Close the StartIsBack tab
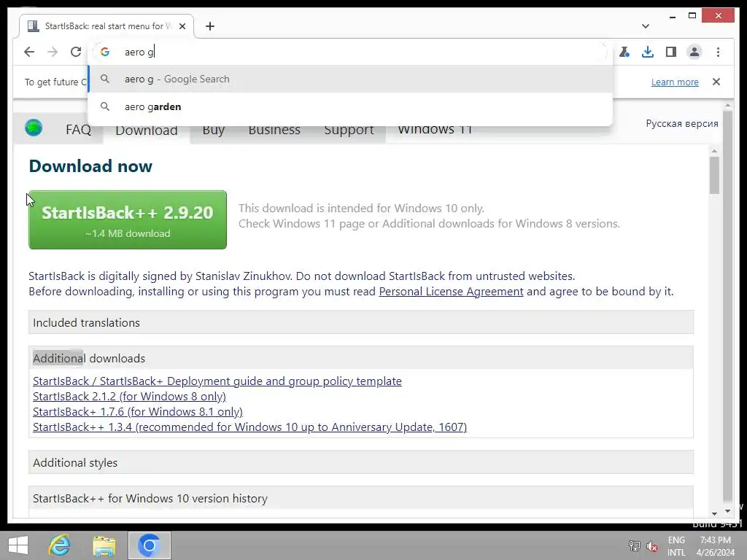The height and width of the screenshot is (560, 747). [182, 26]
